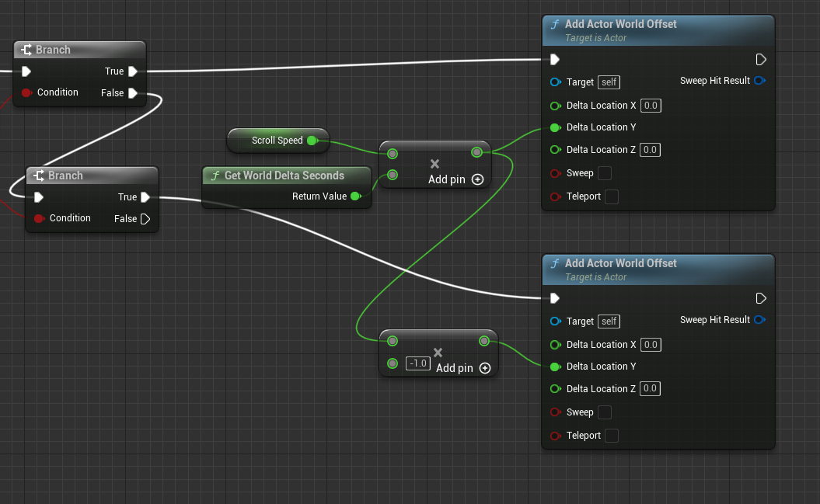This screenshot has height=504, width=820.
Task: Click the upper offset node's Target pin
Action: [x=556, y=82]
